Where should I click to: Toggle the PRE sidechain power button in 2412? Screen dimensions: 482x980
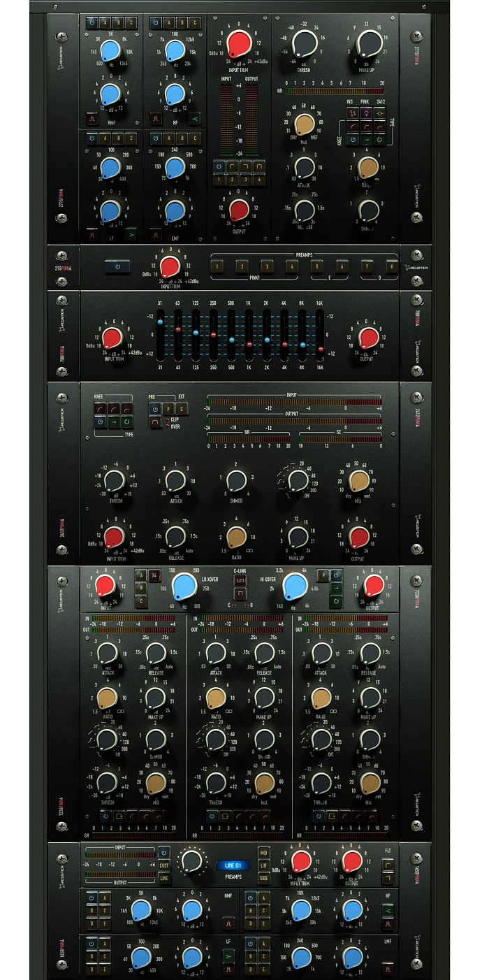point(154,408)
